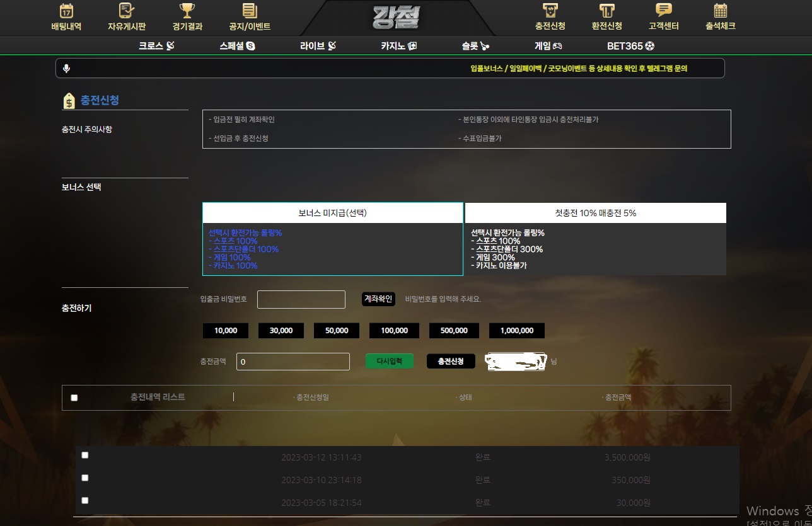The width and height of the screenshot is (812, 526).
Task: Go to the BET365 menu item
Action: pos(630,46)
